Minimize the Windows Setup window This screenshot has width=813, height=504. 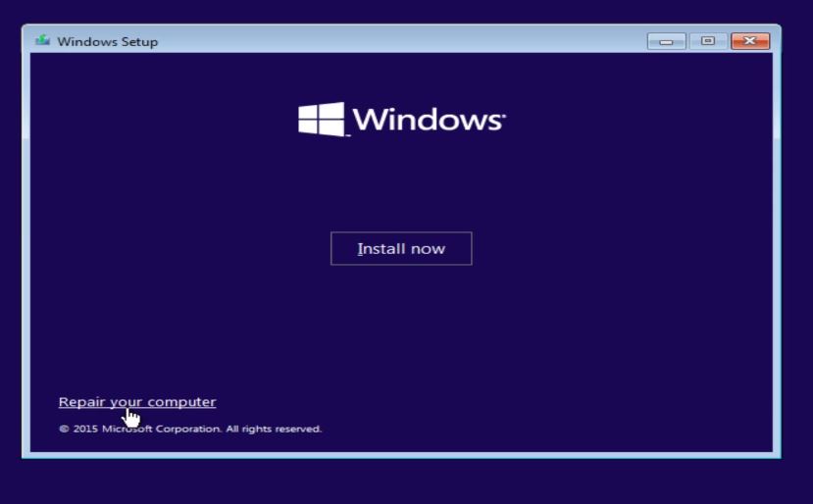click(x=666, y=41)
